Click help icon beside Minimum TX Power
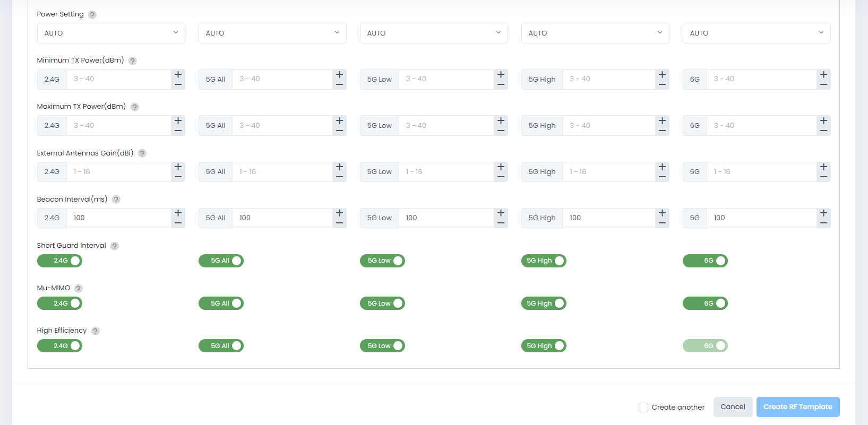 pyautogui.click(x=133, y=61)
